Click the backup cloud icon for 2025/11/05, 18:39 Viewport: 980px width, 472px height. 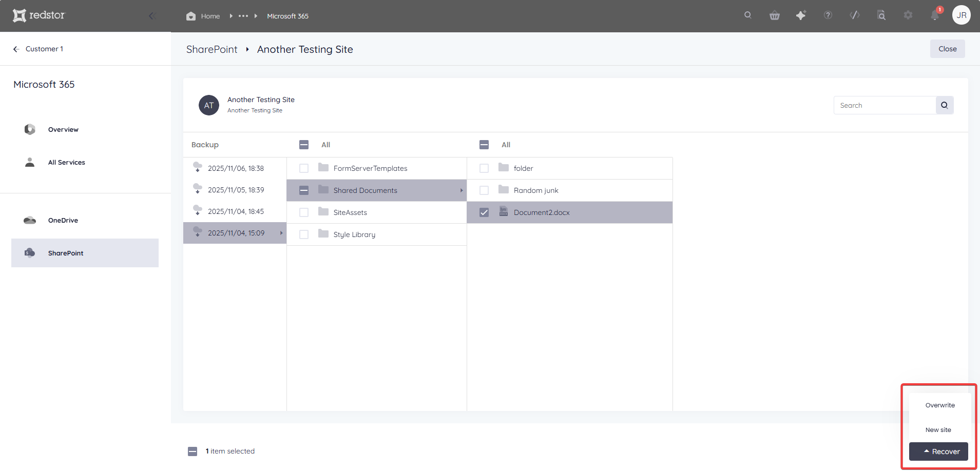coord(198,189)
